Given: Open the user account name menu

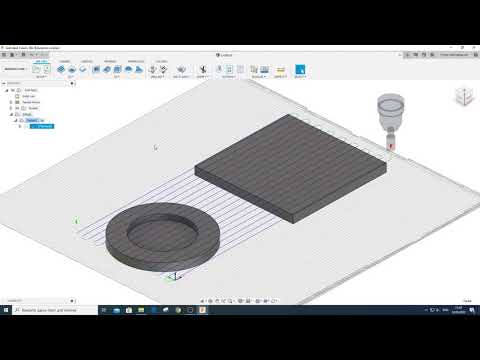Looking at the screenshot, I should click(x=453, y=55).
